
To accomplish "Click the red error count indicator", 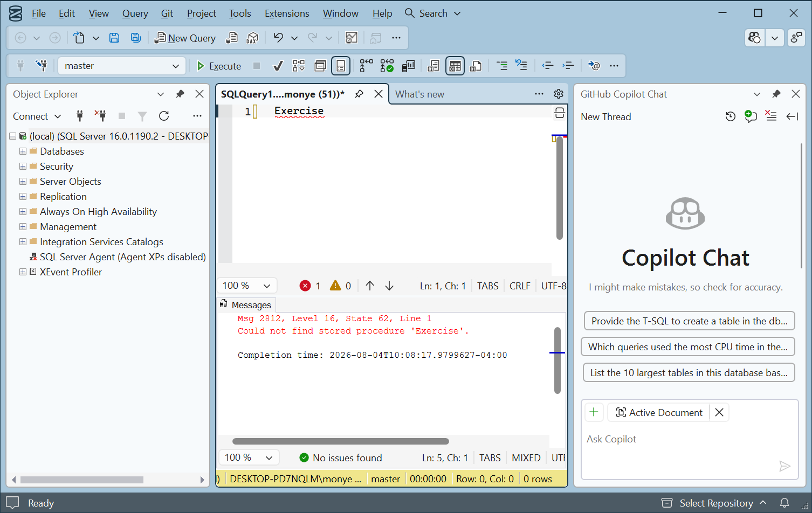I will (x=310, y=286).
